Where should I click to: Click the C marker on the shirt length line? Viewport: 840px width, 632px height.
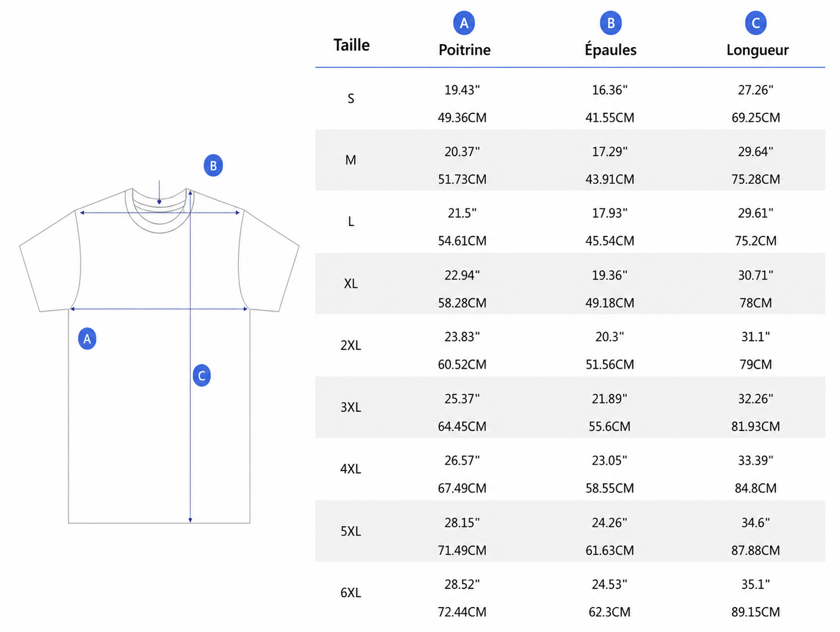(x=202, y=376)
